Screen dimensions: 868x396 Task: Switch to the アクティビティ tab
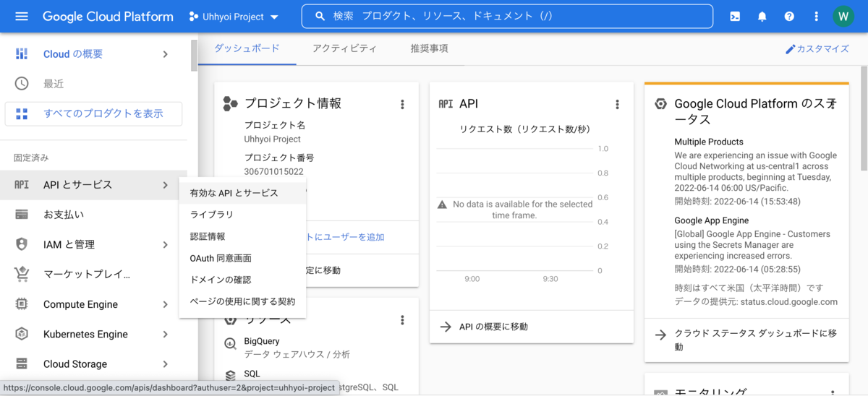(x=344, y=48)
